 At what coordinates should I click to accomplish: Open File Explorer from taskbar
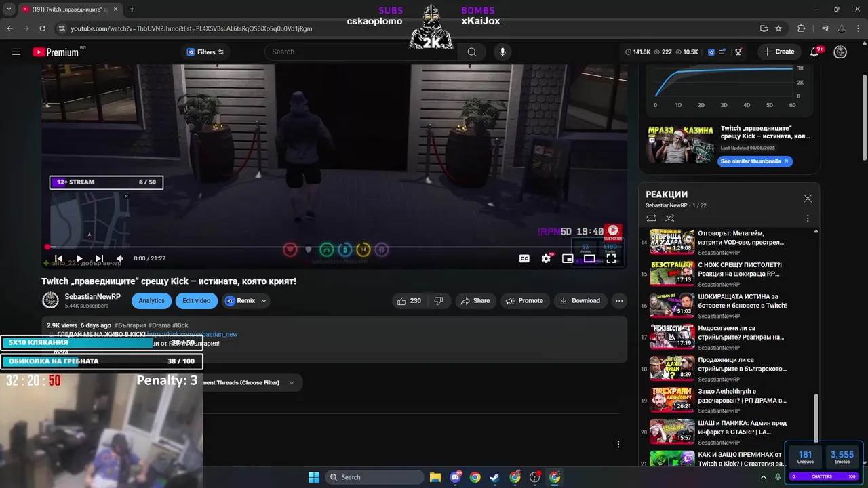tap(435, 477)
